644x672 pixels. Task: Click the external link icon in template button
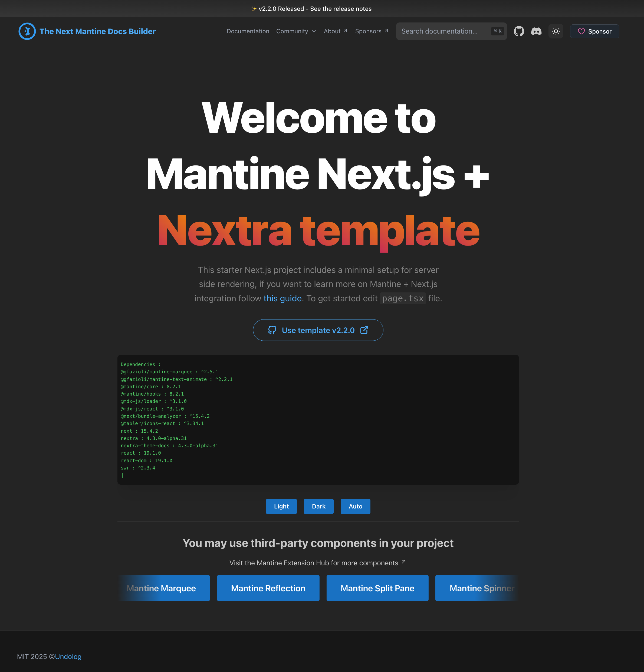364,330
